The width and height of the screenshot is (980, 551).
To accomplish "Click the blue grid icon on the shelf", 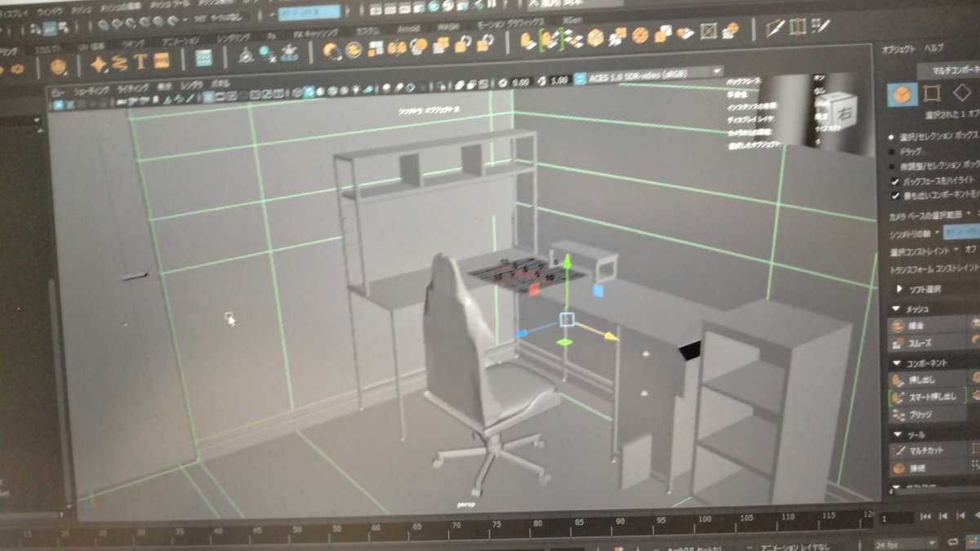I will click(x=204, y=59).
